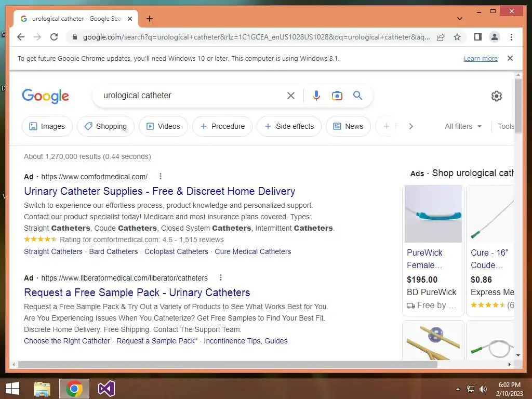
Task: Share this page via the share icon
Action: click(x=441, y=37)
